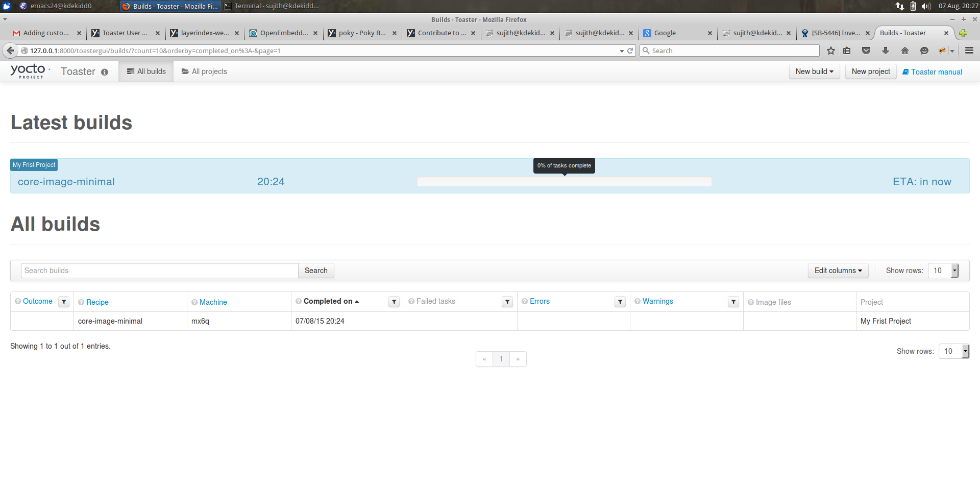Sort by Recipe column header
Viewport: 980px width, 487px height.
97,302
